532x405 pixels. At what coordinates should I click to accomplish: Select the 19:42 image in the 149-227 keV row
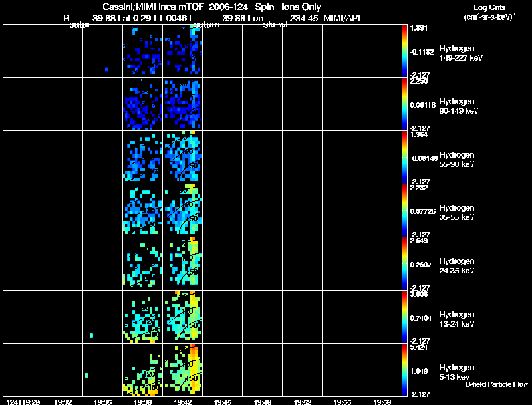click(182, 51)
